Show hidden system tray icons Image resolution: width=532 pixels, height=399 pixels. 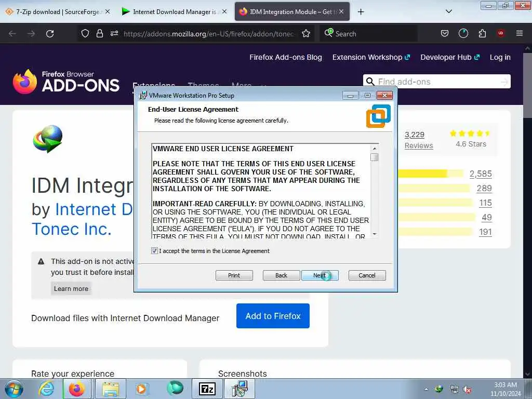click(x=426, y=390)
